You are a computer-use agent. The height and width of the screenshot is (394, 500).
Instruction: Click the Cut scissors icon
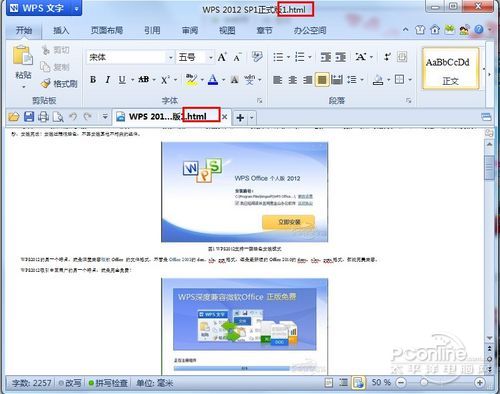pos(46,50)
